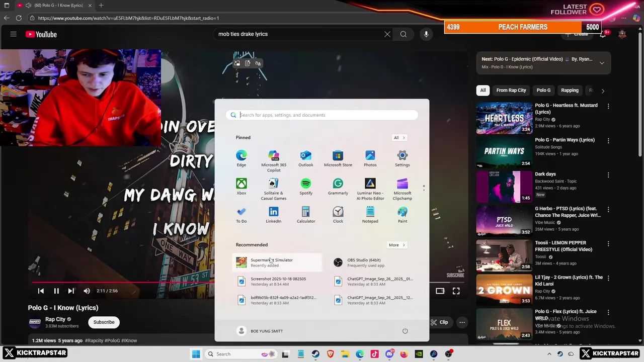Click the YouTube voice search microphone
The width and height of the screenshot is (644, 362).
[x=426, y=34]
